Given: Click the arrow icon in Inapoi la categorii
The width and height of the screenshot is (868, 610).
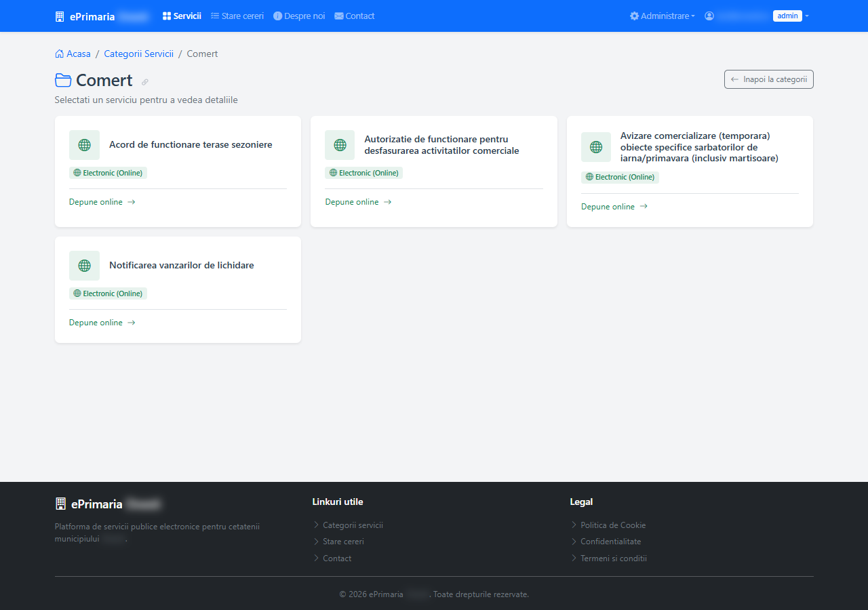Looking at the screenshot, I should pos(734,79).
